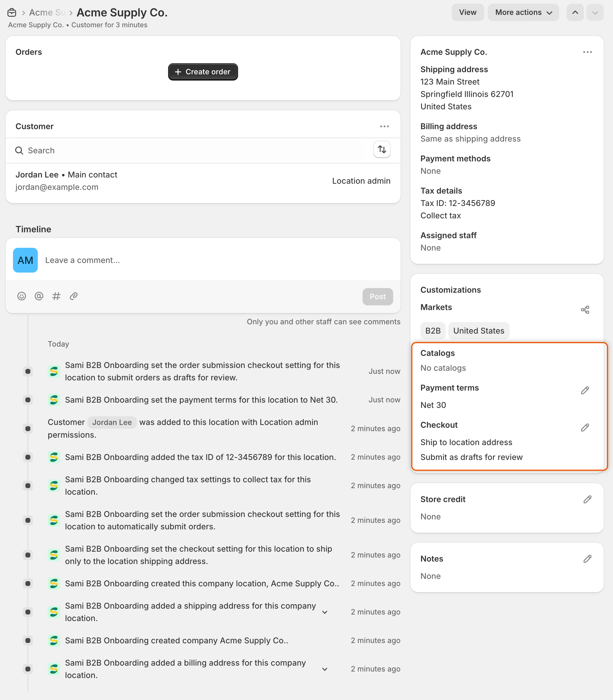Click the disabled next-company down arrow
613x700 pixels.
[x=595, y=12]
